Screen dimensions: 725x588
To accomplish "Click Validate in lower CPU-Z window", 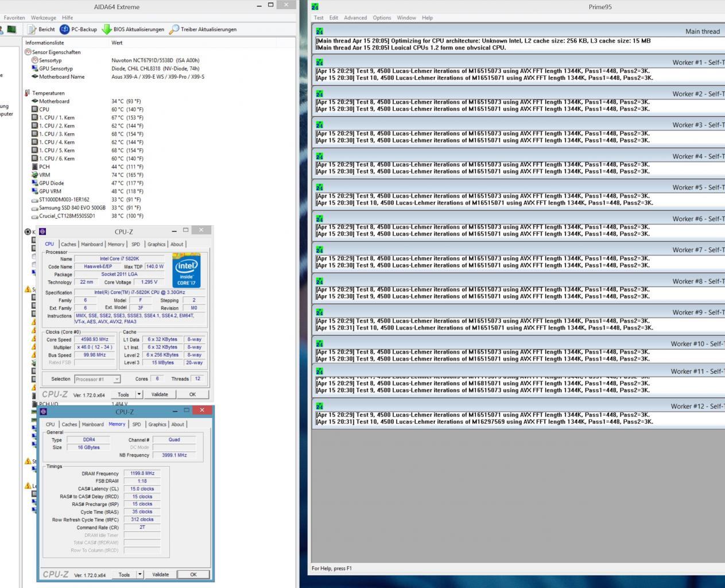I will [160, 574].
